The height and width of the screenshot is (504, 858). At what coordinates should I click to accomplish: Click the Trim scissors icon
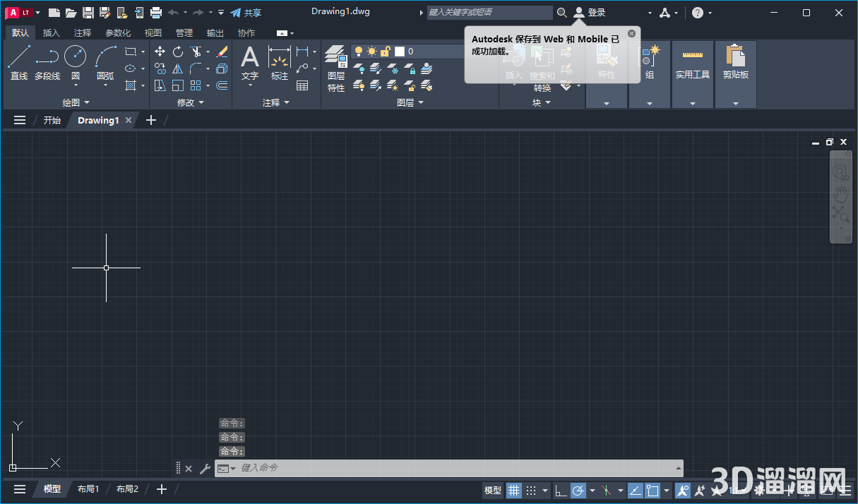(x=196, y=52)
